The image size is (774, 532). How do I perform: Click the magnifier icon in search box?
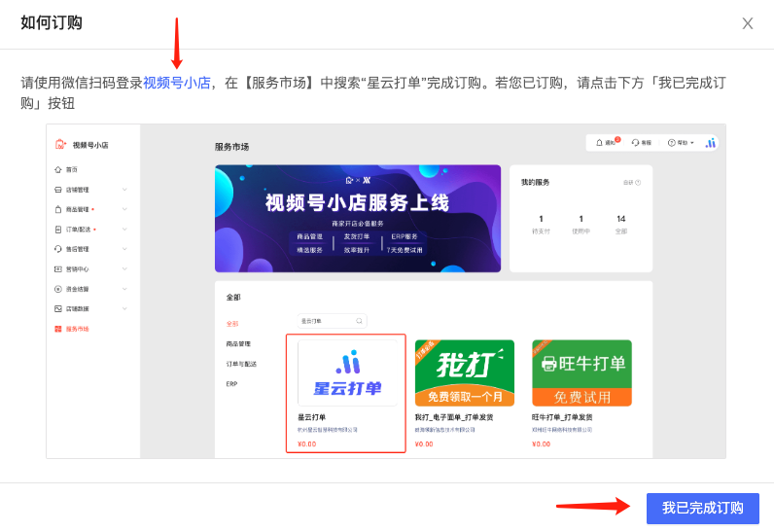pyautogui.click(x=360, y=321)
